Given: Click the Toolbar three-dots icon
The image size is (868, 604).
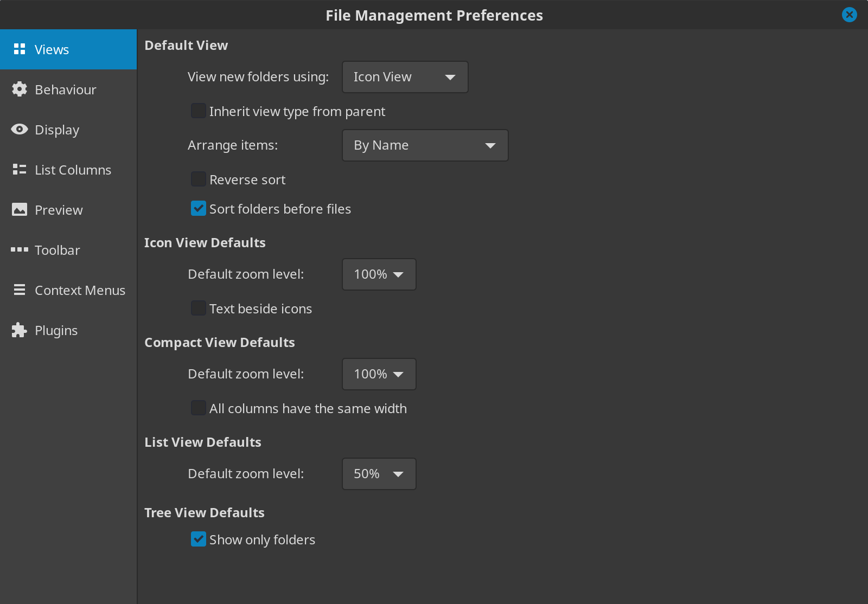Looking at the screenshot, I should coord(20,250).
